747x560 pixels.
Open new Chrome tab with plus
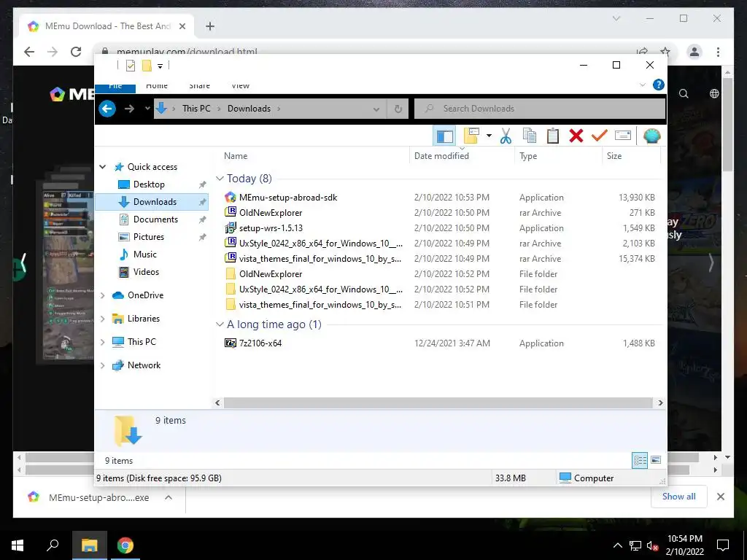click(209, 26)
